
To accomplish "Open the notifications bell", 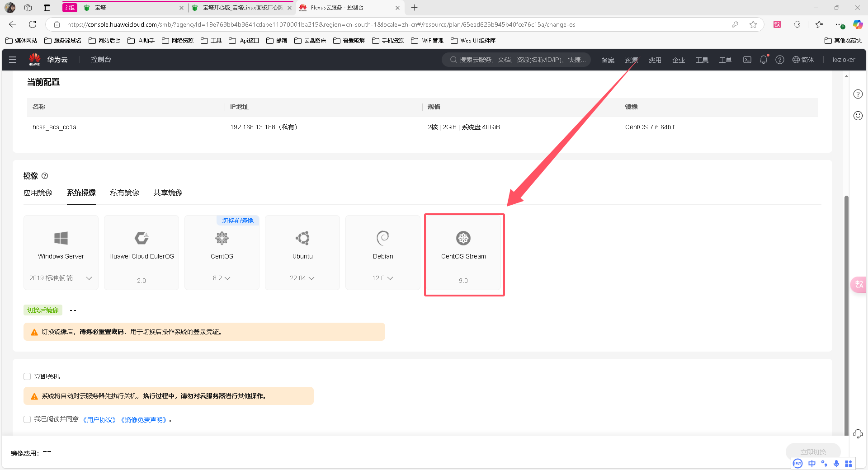I will pos(764,60).
